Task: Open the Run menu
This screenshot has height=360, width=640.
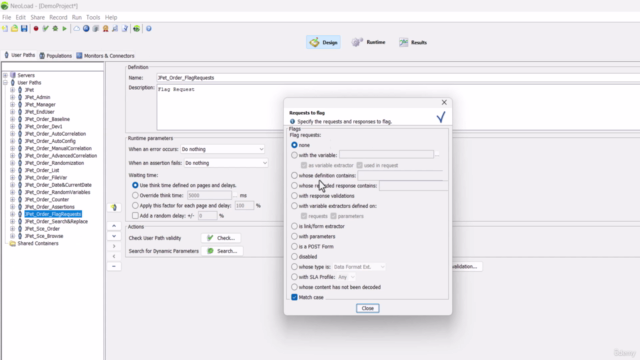Action: 77,17
